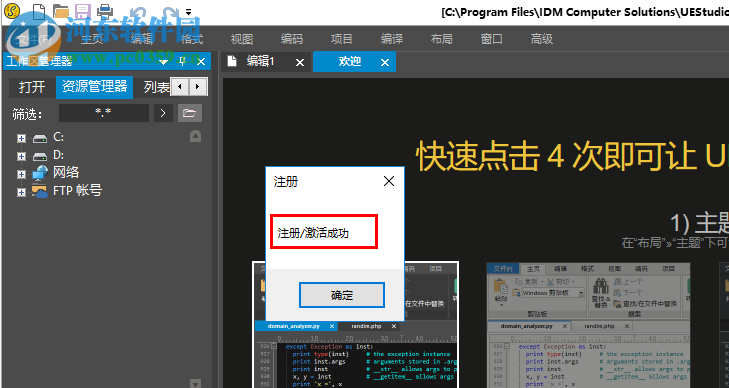Open a file using the folder icon
Image resolution: width=729 pixels, height=388 pixels.
point(61,11)
